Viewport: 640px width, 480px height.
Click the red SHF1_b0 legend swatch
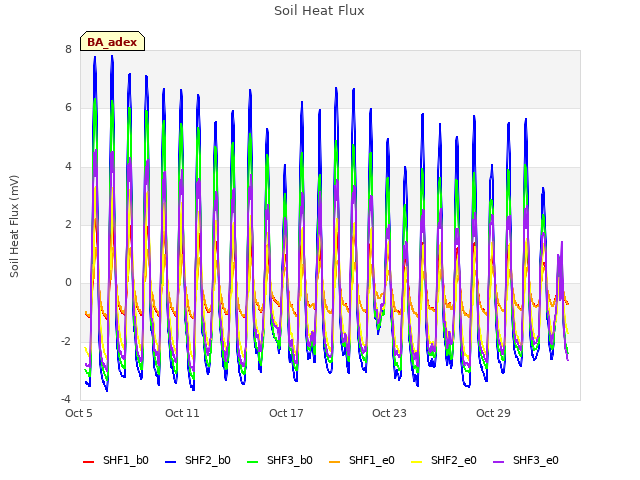(x=89, y=462)
